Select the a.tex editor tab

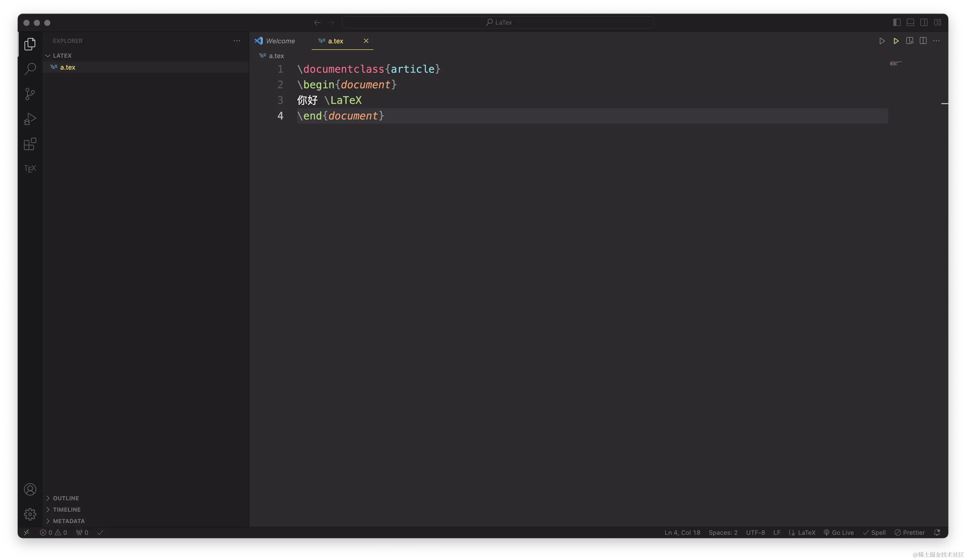(335, 41)
